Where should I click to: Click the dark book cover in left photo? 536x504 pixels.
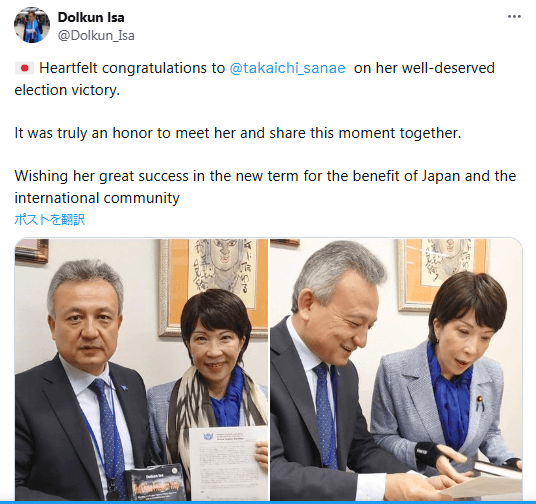coord(155,483)
